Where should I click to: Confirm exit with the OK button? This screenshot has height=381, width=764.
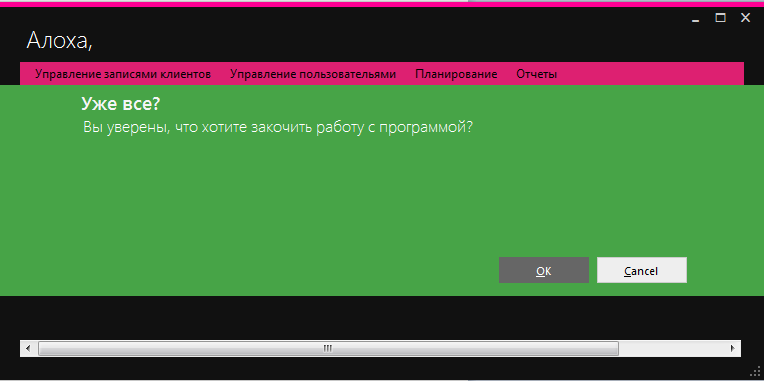[x=544, y=270]
